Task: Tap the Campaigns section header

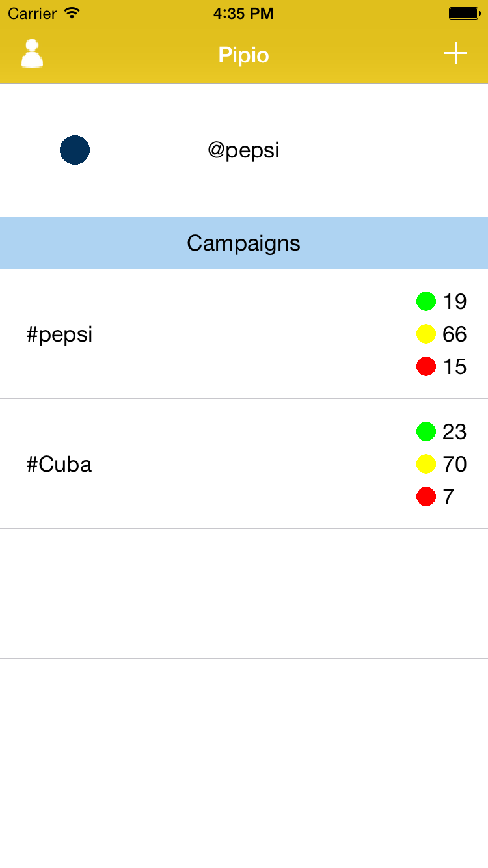Action: (244, 243)
